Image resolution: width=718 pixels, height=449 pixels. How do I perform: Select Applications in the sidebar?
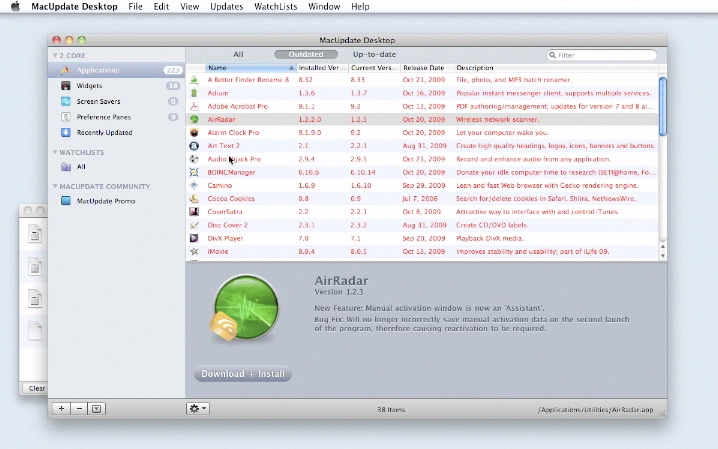click(97, 70)
